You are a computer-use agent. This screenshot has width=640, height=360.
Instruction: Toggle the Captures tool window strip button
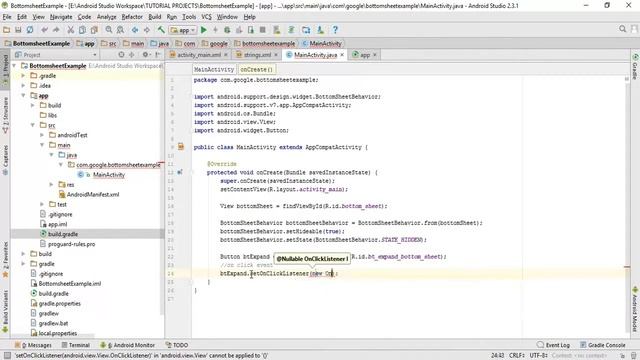5,160
